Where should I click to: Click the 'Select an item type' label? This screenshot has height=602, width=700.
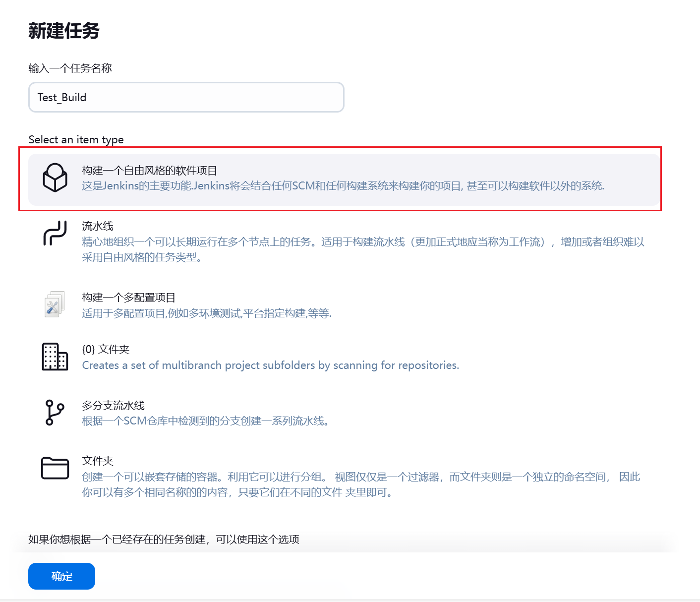[76, 140]
